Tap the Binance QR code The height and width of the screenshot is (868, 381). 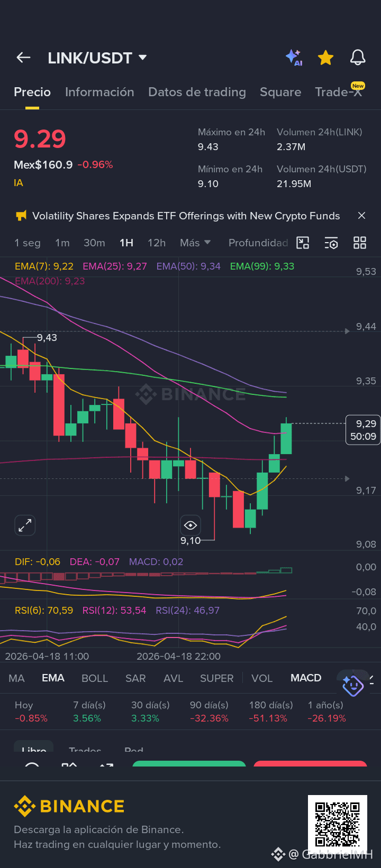tap(338, 824)
